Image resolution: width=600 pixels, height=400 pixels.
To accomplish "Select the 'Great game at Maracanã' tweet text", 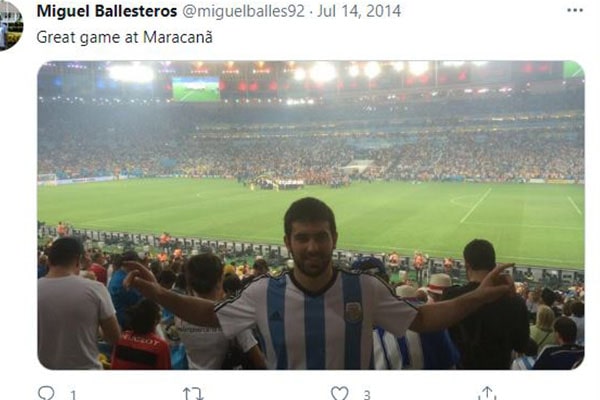I will point(125,38).
